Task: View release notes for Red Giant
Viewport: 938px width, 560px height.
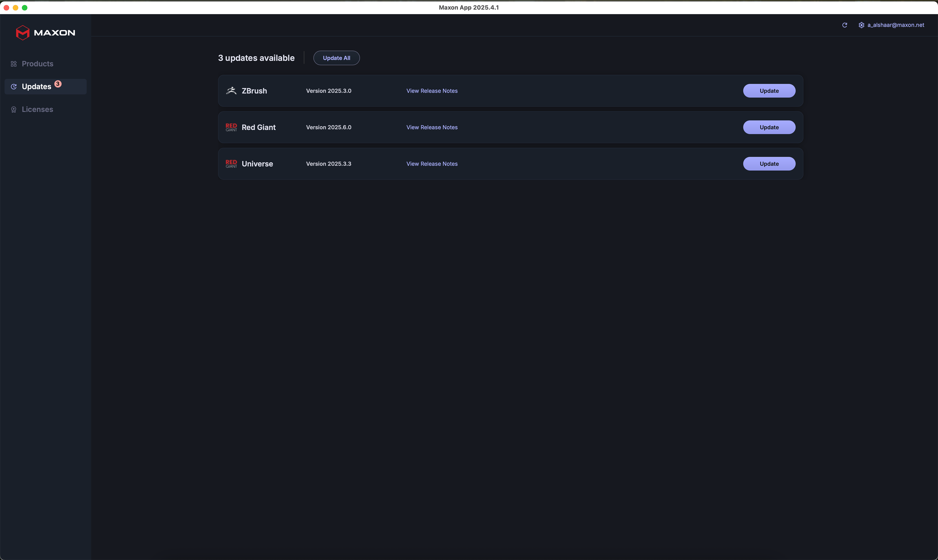Action: point(432,127)
